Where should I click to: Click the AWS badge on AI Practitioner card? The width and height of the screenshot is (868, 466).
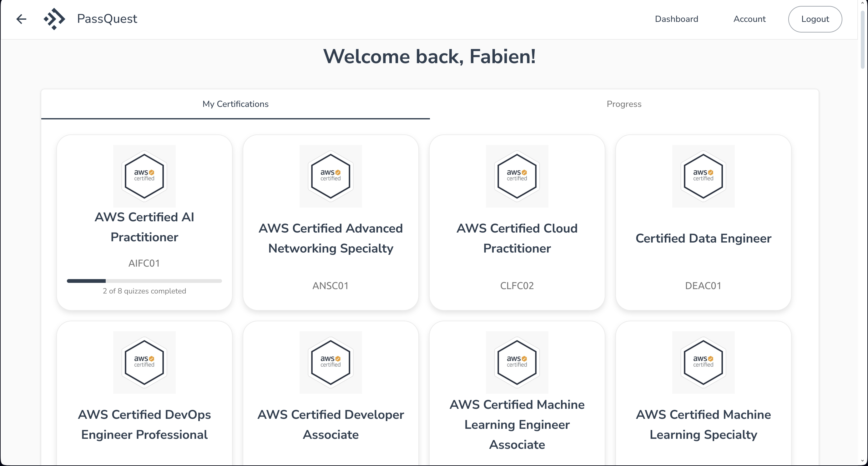click(x=144, y=176)
